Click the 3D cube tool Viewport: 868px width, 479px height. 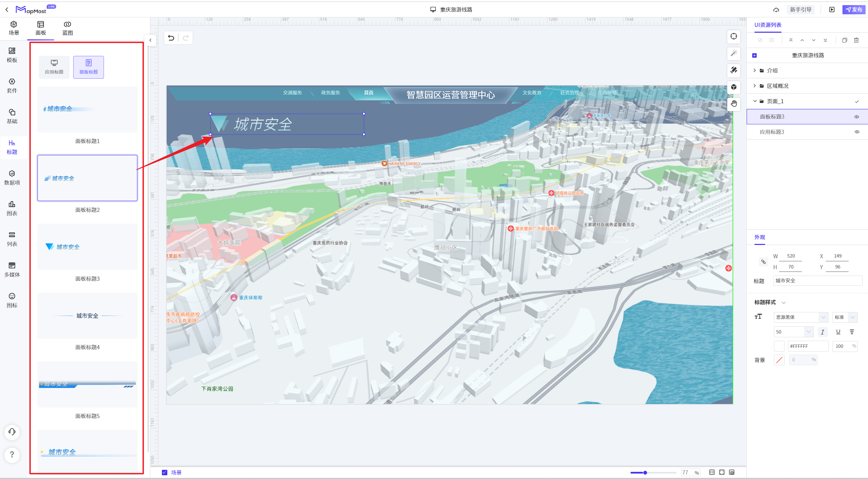tap(734, 87)
